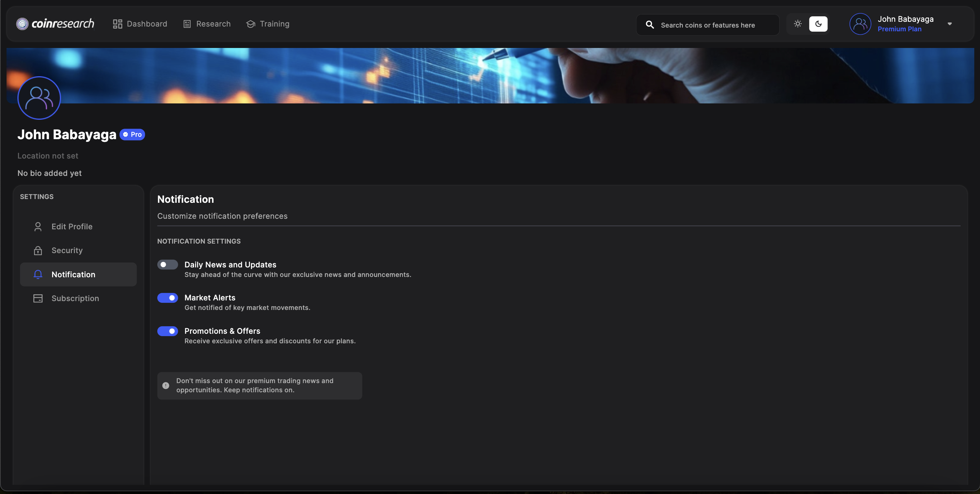Click the Promotions & Offers label
Screen dimensions: 980x494
[222, 331]
